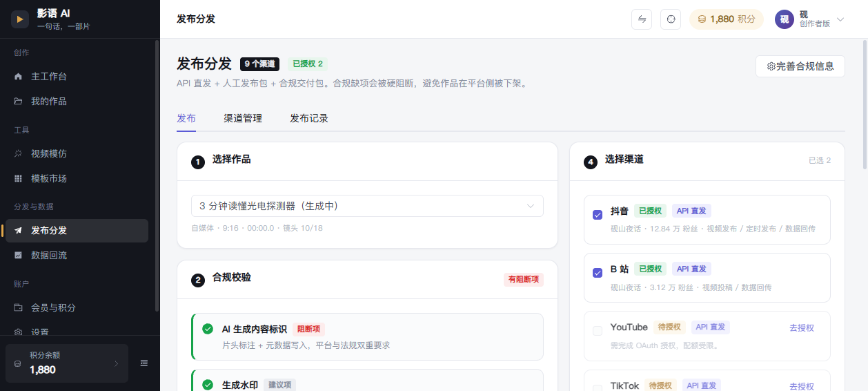This screenshot has width=868, height=391.
Task: Click the 模板市场 grid icon
Action: (18, 178)
